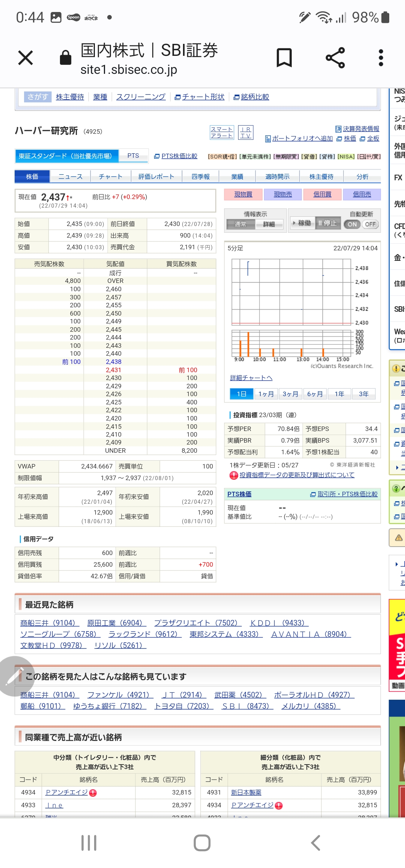
Task: Tap the Android home button
Action: 202,843
